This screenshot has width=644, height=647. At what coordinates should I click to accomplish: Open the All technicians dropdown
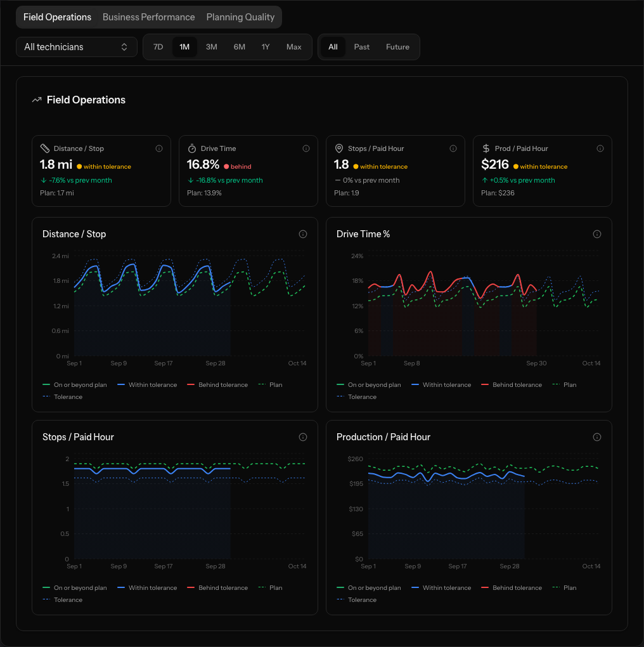pos(76,47)
